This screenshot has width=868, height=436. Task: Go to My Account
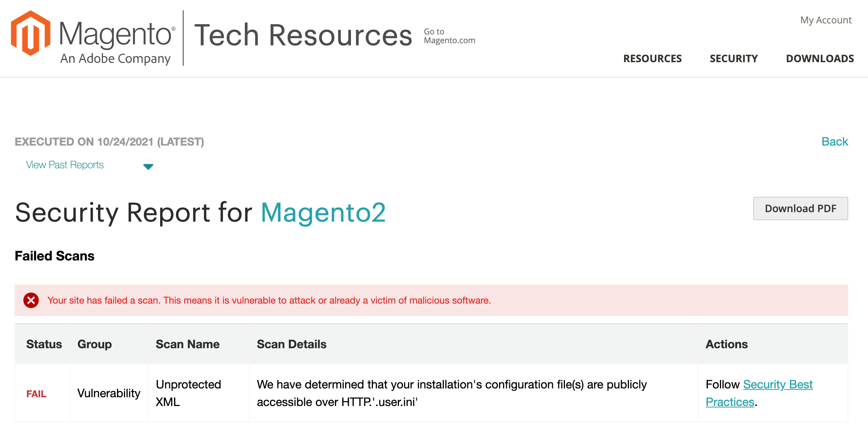826,20
